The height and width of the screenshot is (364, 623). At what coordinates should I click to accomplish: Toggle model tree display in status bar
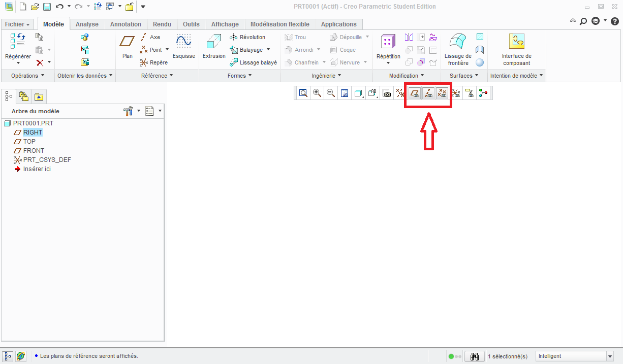pyautogui.click(x=8, y=356)
